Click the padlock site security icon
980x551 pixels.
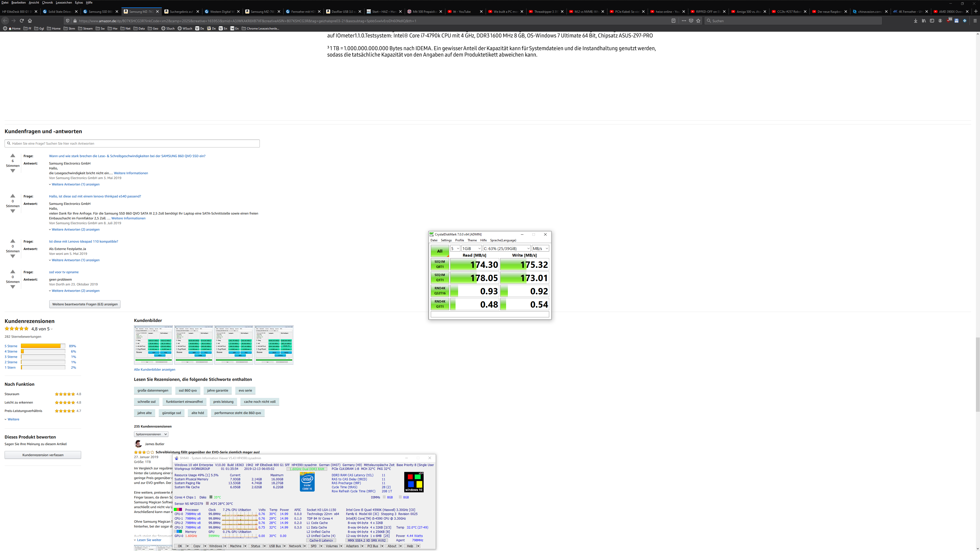[75, 20]
